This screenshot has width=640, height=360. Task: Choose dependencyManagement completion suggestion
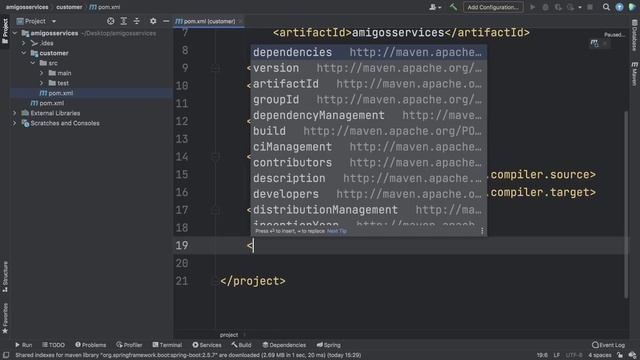coord(369,116)
